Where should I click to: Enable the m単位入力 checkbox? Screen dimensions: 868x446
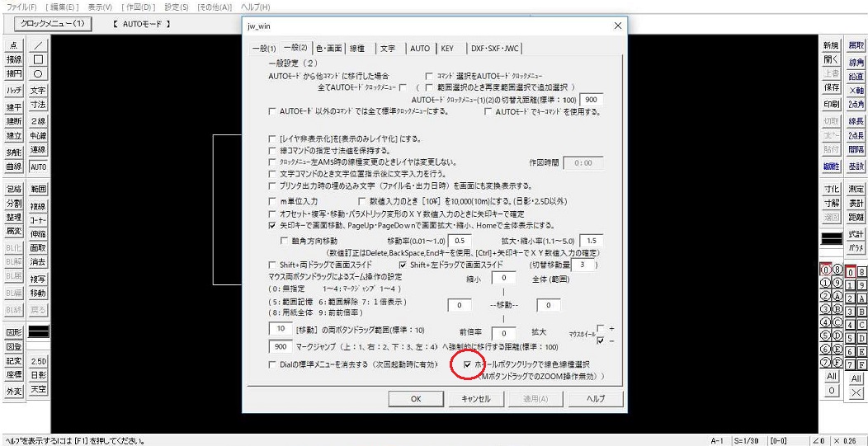[275, 200]
